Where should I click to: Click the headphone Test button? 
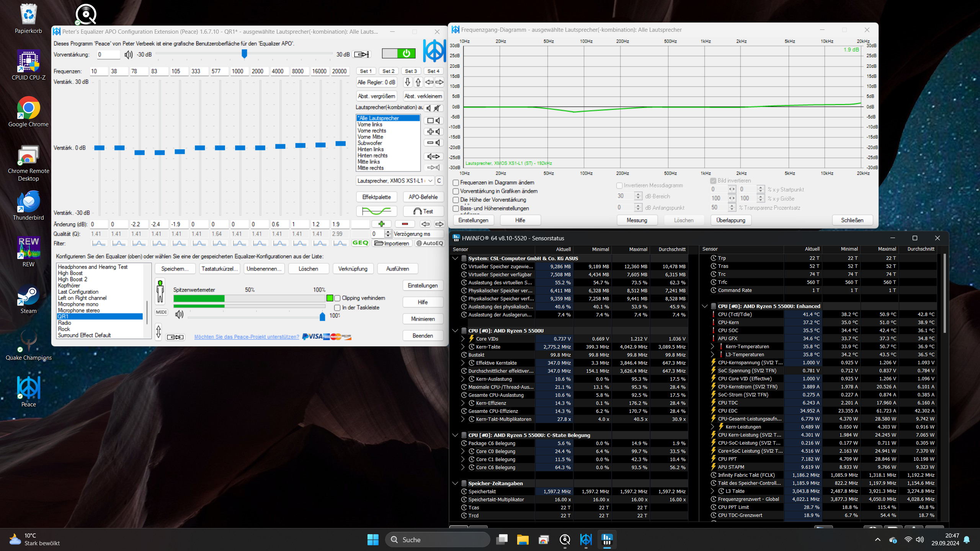coord(423,211)
